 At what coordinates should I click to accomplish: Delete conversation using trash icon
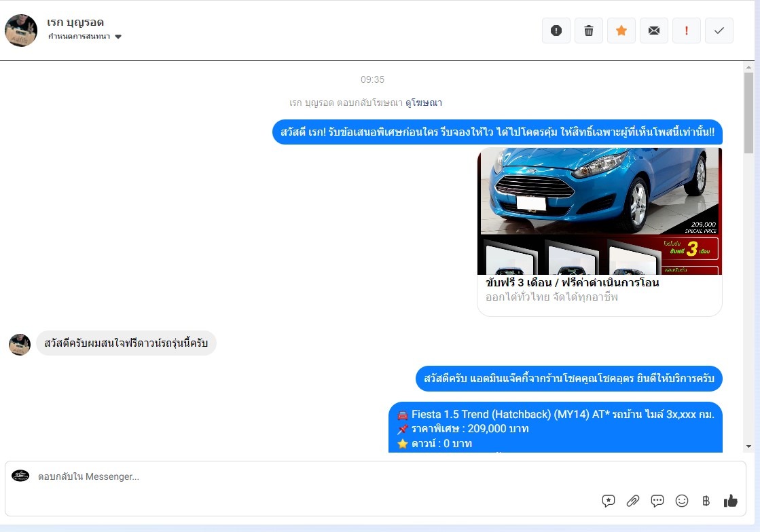click(x=588, y=31)
